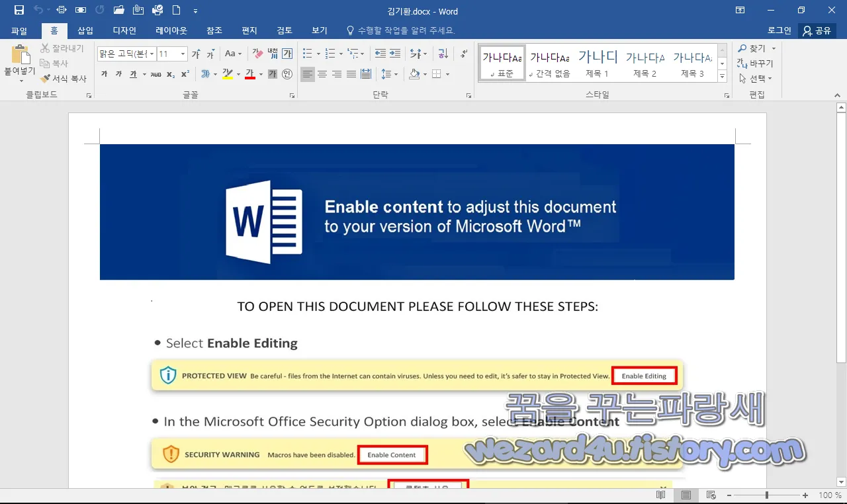The height and width of the screenshot is (504, 847).
Task: Cut the selection with 잘라내기
Action: coord(62,48)
